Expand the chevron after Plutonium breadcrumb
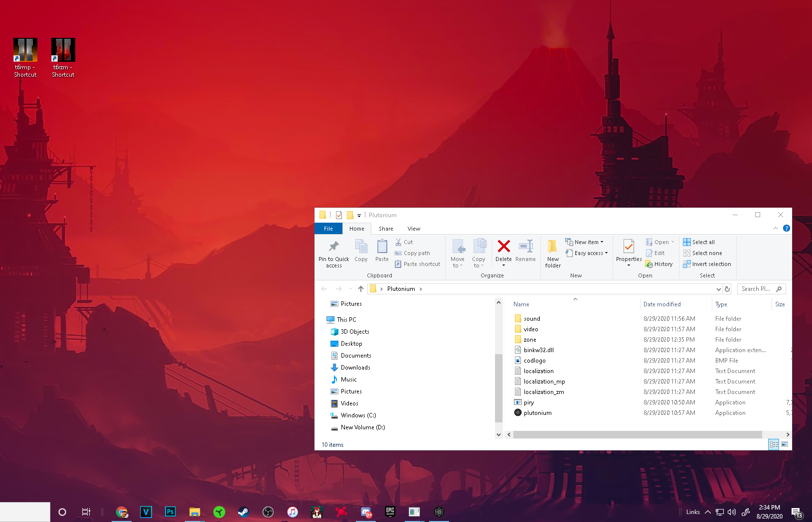Viewport: 812px width, 522px height. [421, 289]
